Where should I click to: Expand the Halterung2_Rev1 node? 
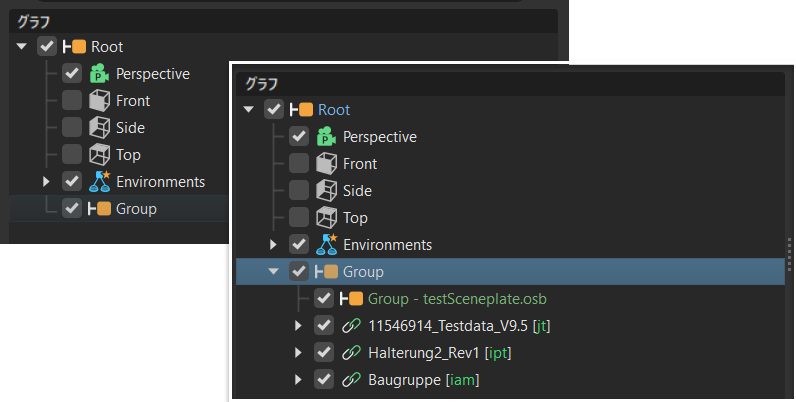point(298,353)
